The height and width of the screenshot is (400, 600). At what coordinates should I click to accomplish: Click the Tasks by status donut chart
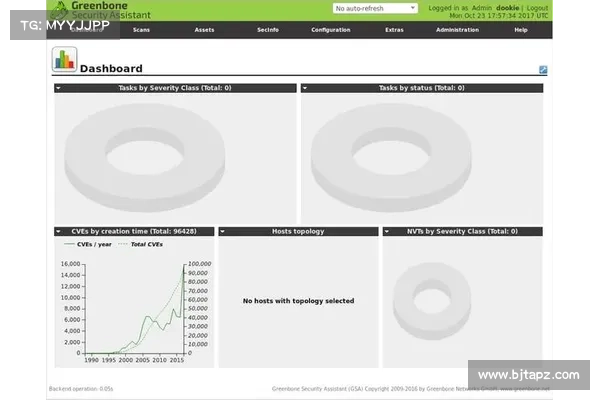pyautogui.click(x=391, y=157)
